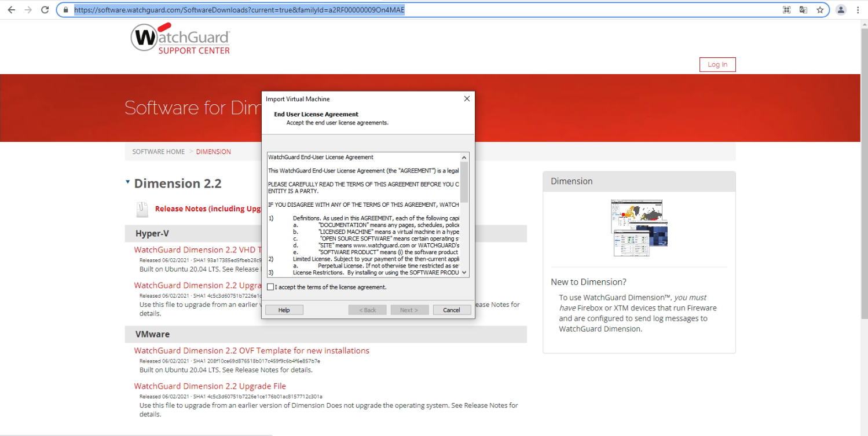This screenshot has height=436, width=868.
Task: Click the license scrollbar up arrow
Action: click(x=464, y=157)
